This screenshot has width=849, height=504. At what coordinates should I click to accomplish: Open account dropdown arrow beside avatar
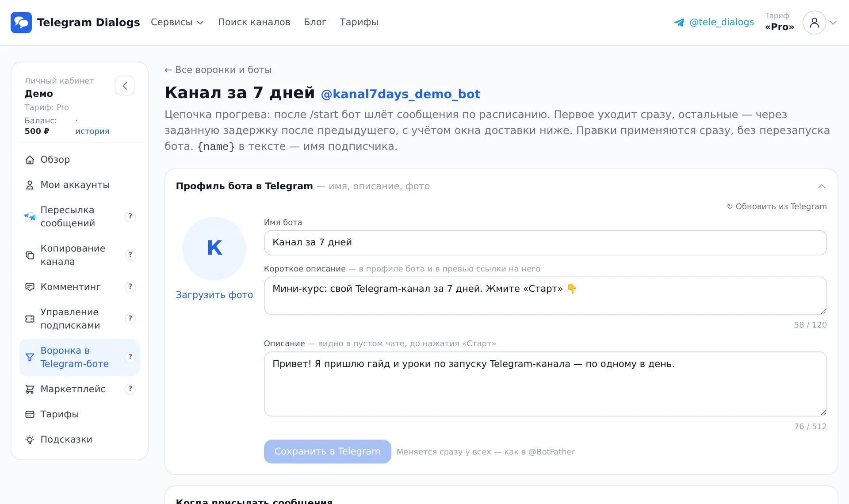pyautogui.click(x=833, y=23)
